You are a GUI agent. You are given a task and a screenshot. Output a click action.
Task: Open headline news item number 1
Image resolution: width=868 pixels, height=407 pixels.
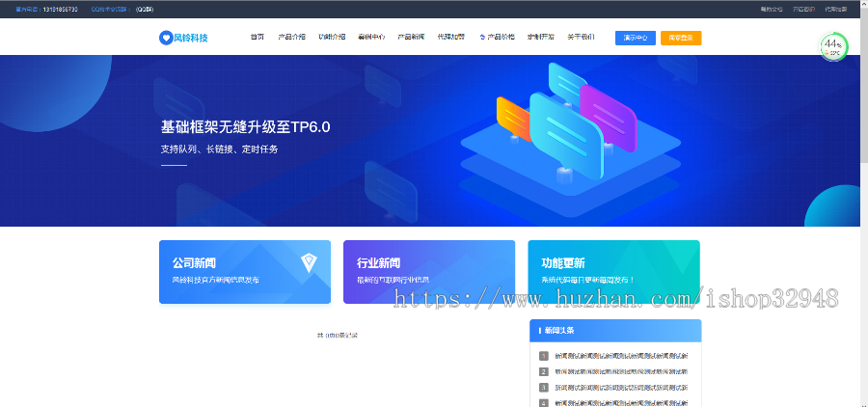coord(614,356)
